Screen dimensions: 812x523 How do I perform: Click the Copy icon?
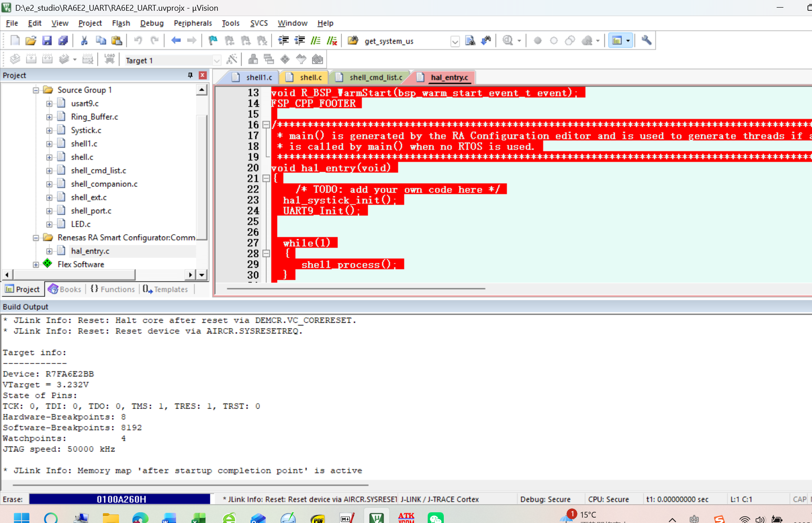101,41
